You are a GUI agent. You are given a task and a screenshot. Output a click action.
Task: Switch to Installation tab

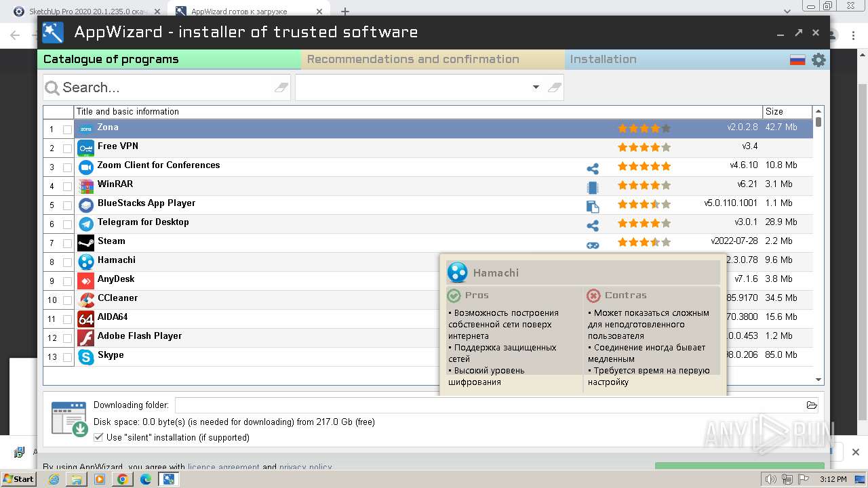675,60
